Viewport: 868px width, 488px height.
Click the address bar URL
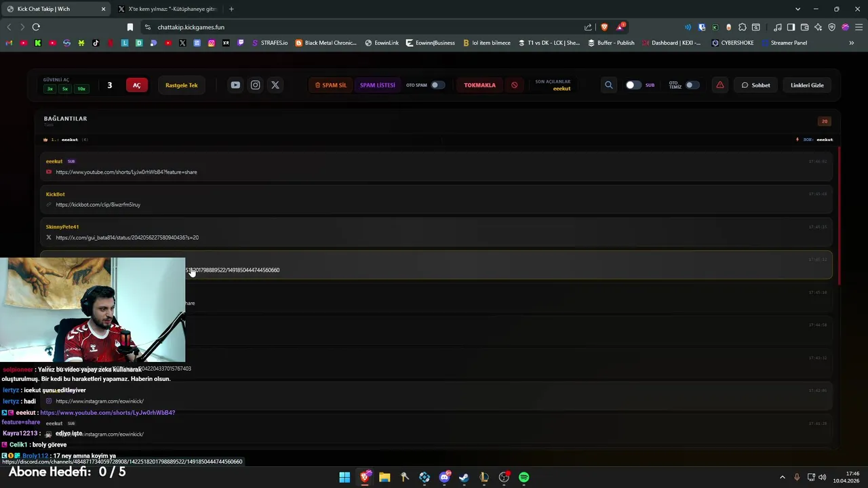click(x=191, y=27)
